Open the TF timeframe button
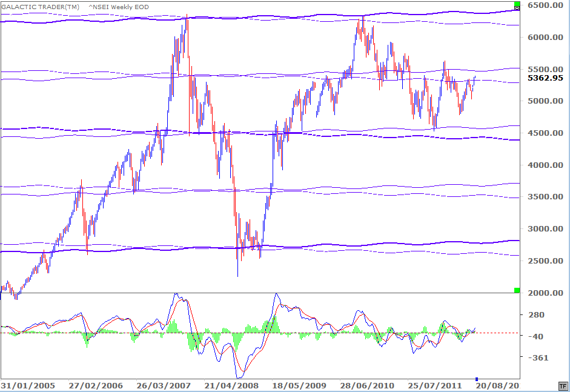This screenshot has height=392, width=570. click(x=563, y=386)
